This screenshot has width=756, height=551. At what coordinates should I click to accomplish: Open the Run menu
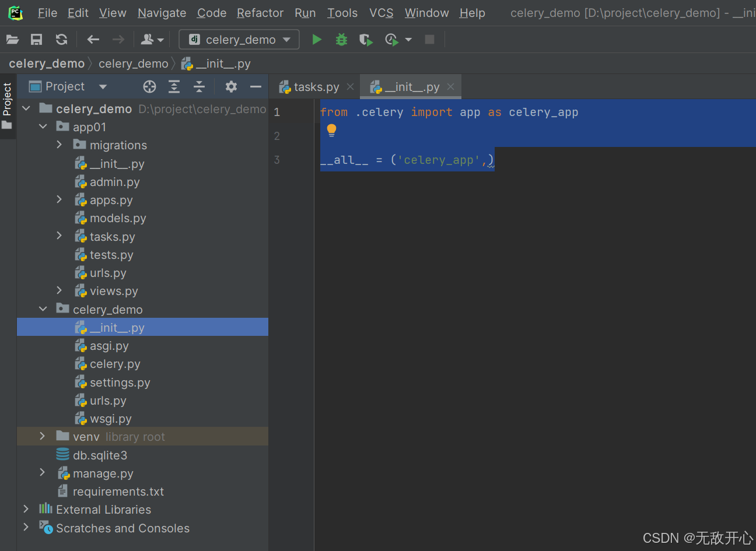pyautogui.click(x=305, y=13)
